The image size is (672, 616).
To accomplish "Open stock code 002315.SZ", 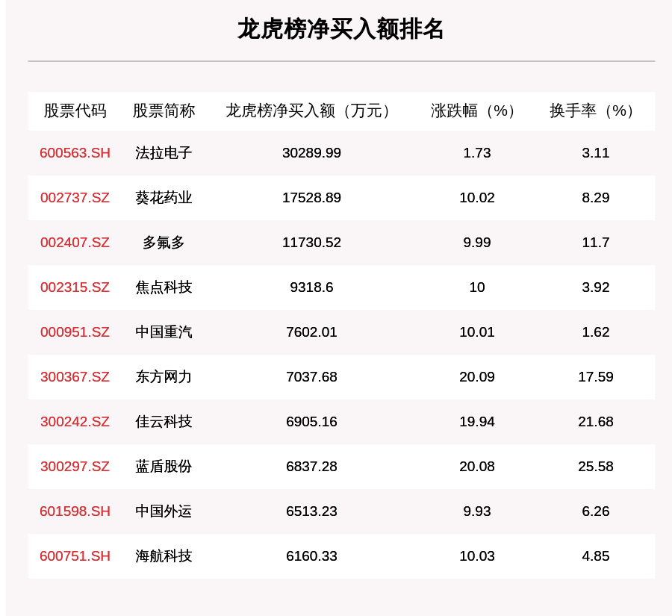I will click(75, 287).
